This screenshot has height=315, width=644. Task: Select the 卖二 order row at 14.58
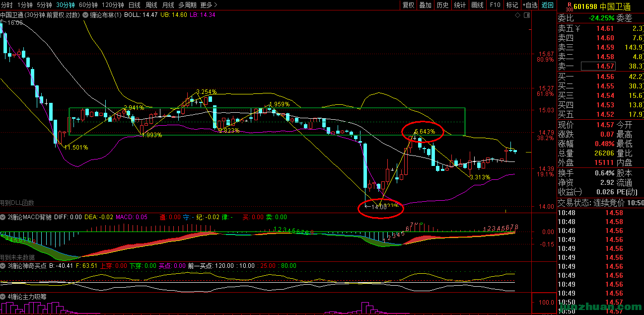coord(600,57)
